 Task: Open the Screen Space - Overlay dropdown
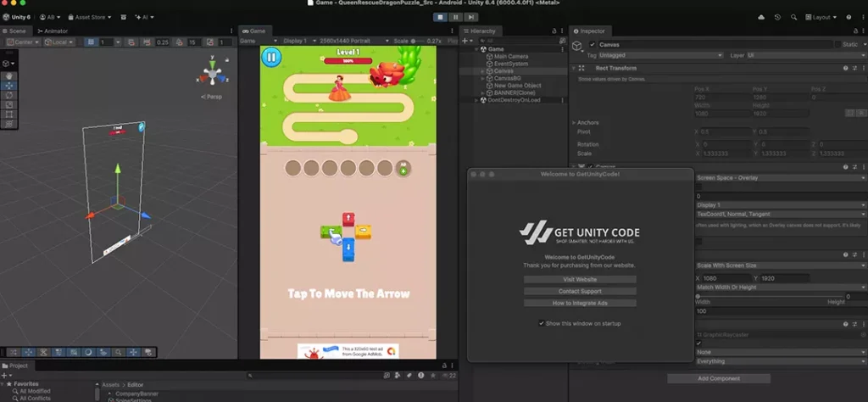click(x=781, y=178)
